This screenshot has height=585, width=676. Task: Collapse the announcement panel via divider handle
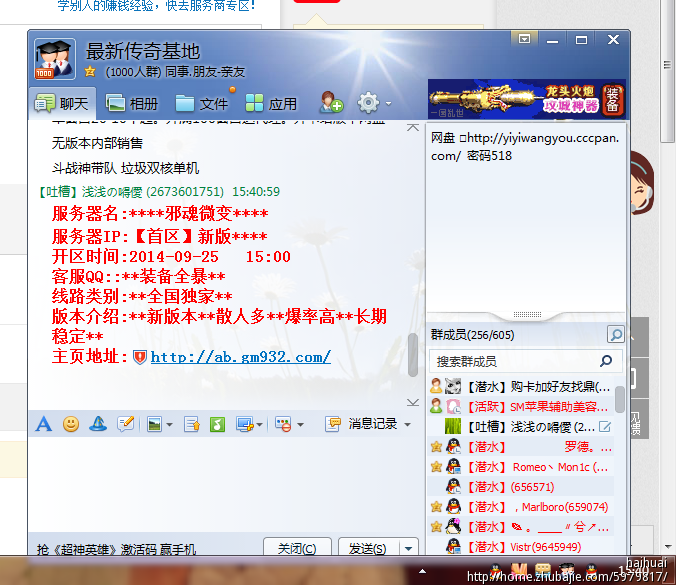coord(527,315)
